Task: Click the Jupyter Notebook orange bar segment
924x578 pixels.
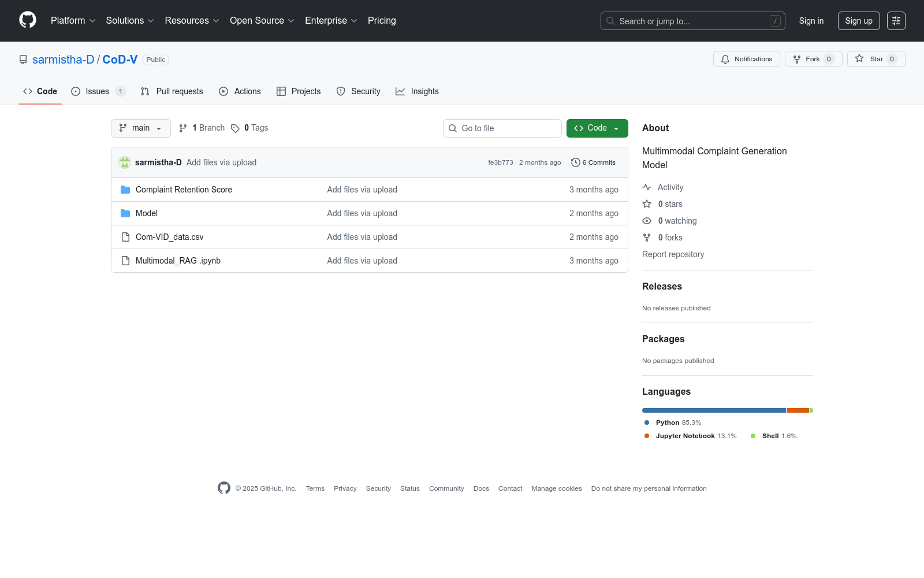Action: click(798, 410)
